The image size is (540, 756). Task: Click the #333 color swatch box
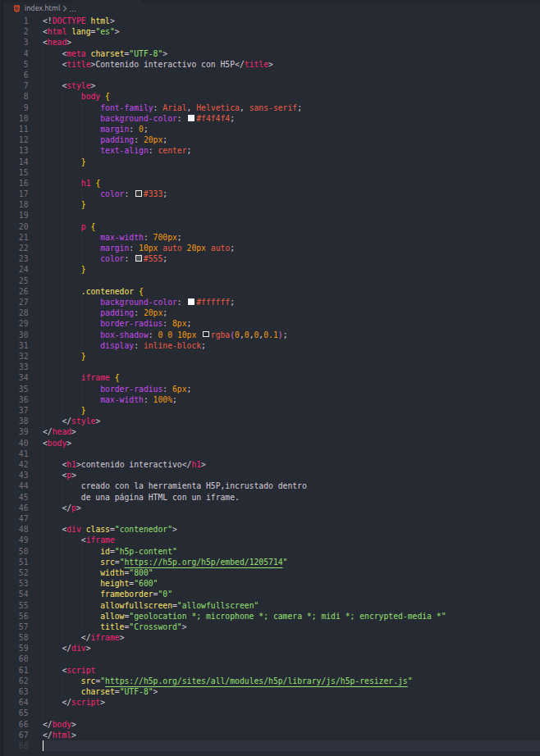139,194
